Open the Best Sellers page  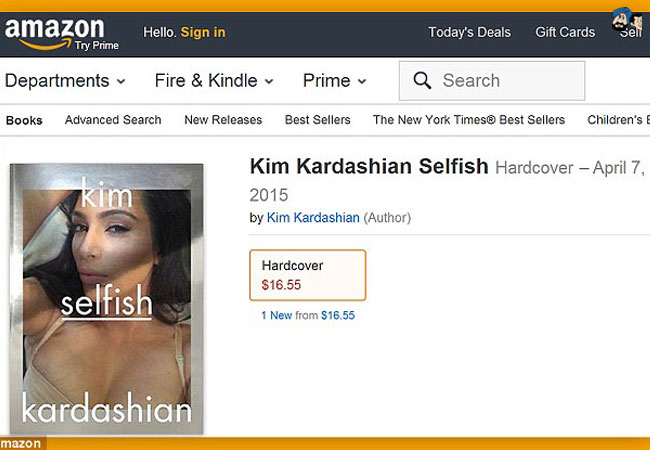[317, 120]
